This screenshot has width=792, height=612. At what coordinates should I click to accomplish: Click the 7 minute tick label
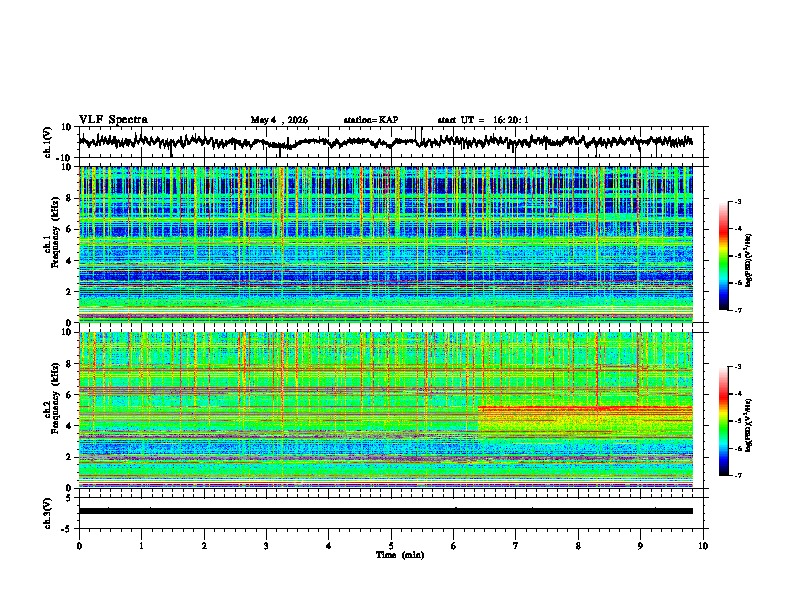coord(516,546)
